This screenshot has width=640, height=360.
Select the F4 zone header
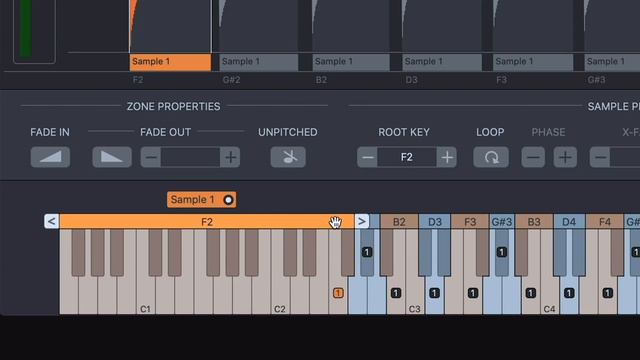604,222
